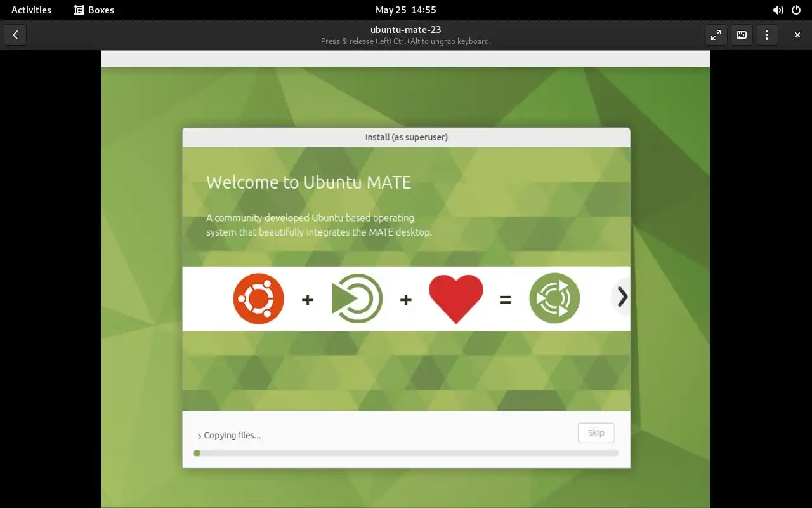812x508 pixels.
Task: Click the Ubuntu MATE circular logo
Action: pyautogui.click(x=554, y=298)
